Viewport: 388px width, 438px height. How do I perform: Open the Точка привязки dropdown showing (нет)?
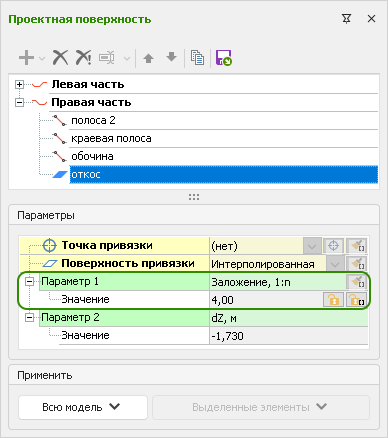(x=312, y=246)
